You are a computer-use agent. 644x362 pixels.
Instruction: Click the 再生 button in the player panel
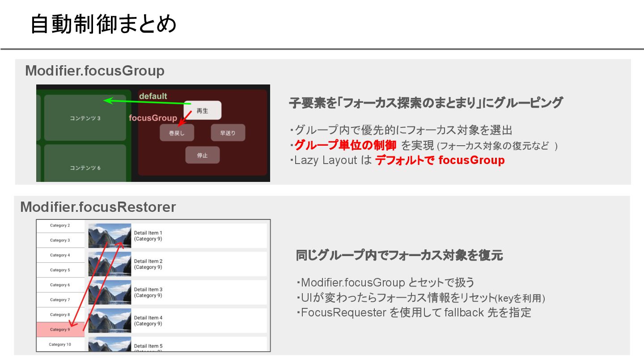[203, 110]
